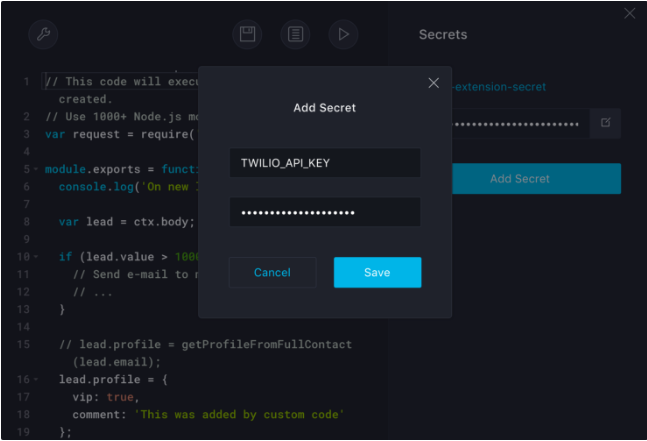This screenshot has height=441, width=647.
Task: Click 'var request = require(' code line
Action: 120,134
